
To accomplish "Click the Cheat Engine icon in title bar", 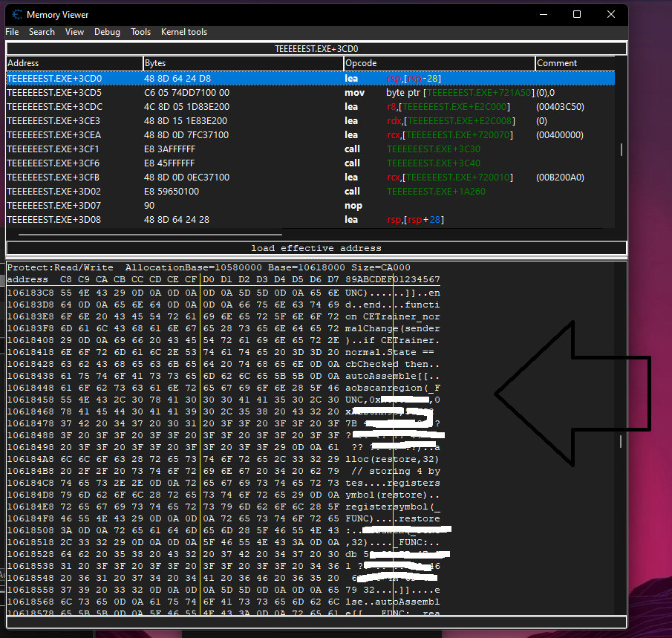I will click(x=17, y=15).
